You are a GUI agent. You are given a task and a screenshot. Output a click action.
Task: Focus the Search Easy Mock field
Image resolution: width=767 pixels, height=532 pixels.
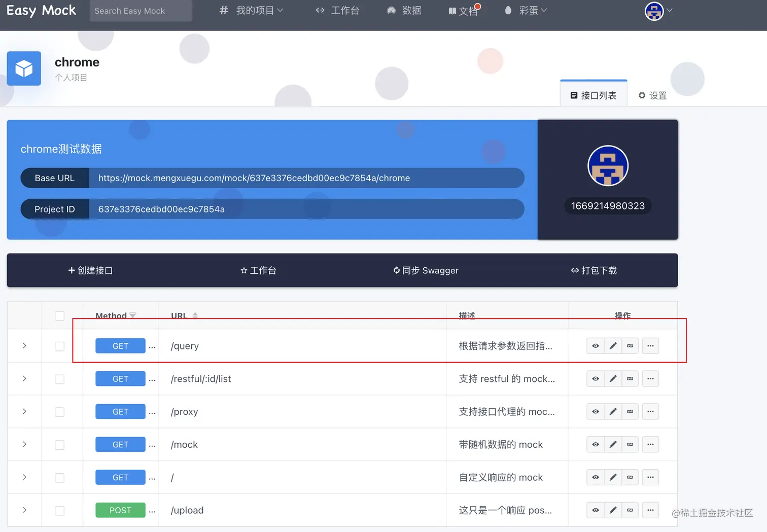[141, 11]
